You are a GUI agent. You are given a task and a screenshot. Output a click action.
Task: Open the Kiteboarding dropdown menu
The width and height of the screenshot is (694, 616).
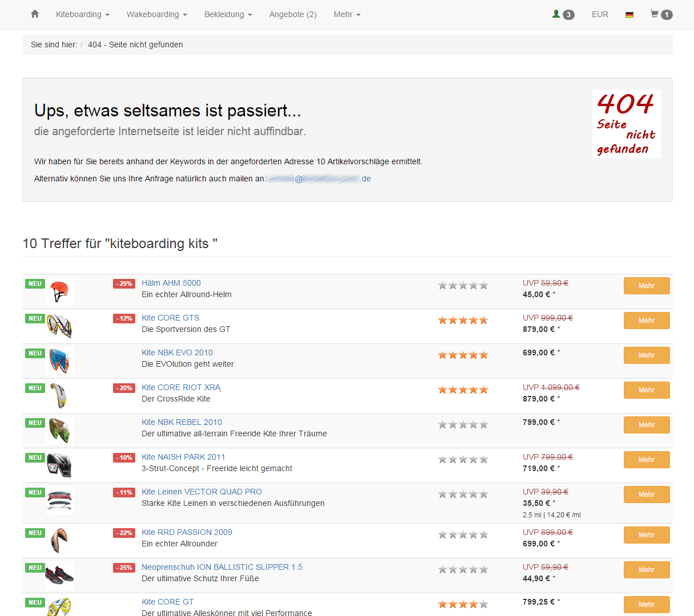[x=83, y=14]
